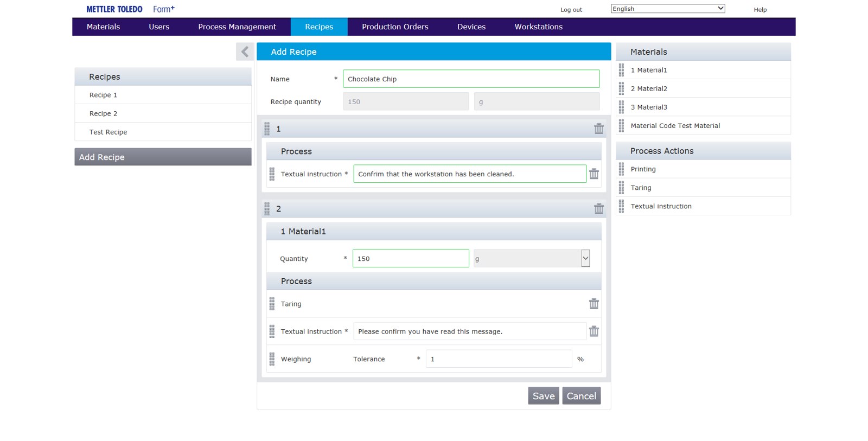The width and height of the screenshot is (868, 441).
Task: Collapse the Recipes sidebar with the arrow
Action: pos(245,52)
